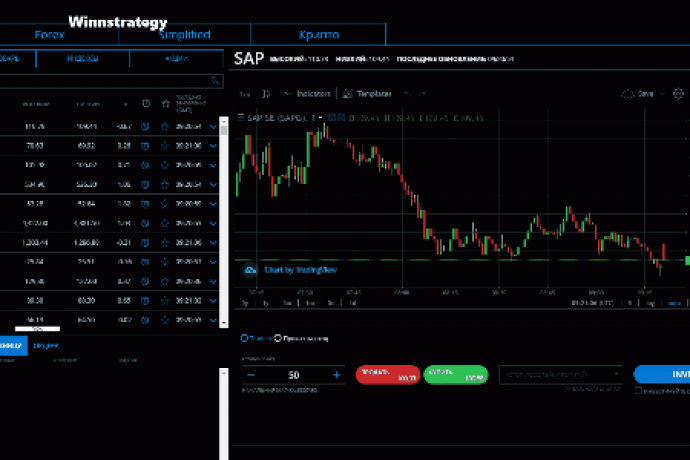Expand the 53.28 row chevron

pos(213,204)
